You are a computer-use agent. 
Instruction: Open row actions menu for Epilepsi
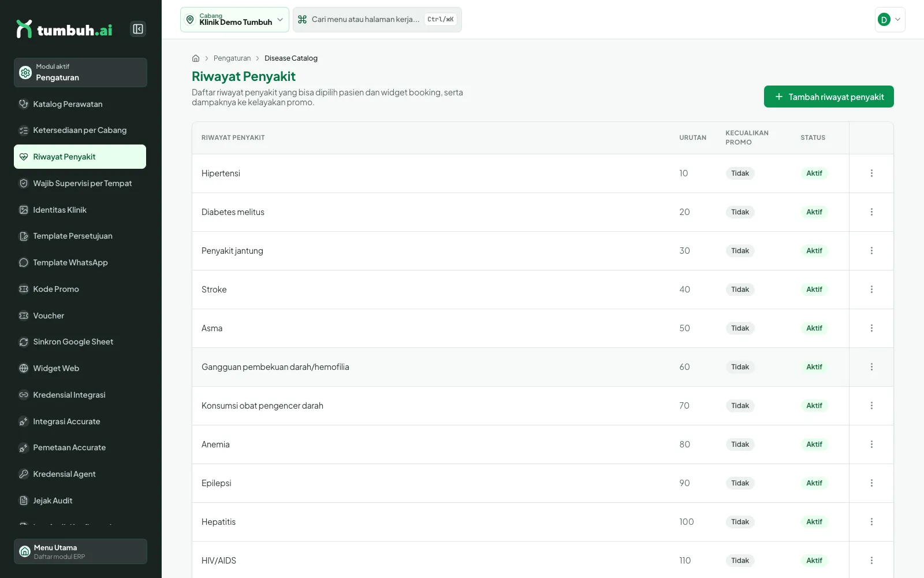pyautogui.click(x=871, y=483)
